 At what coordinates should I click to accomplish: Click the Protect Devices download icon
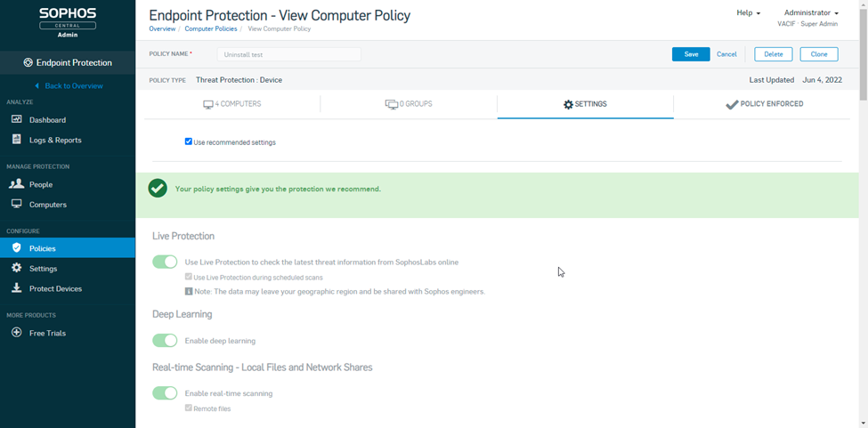click(x=17, y=288)
